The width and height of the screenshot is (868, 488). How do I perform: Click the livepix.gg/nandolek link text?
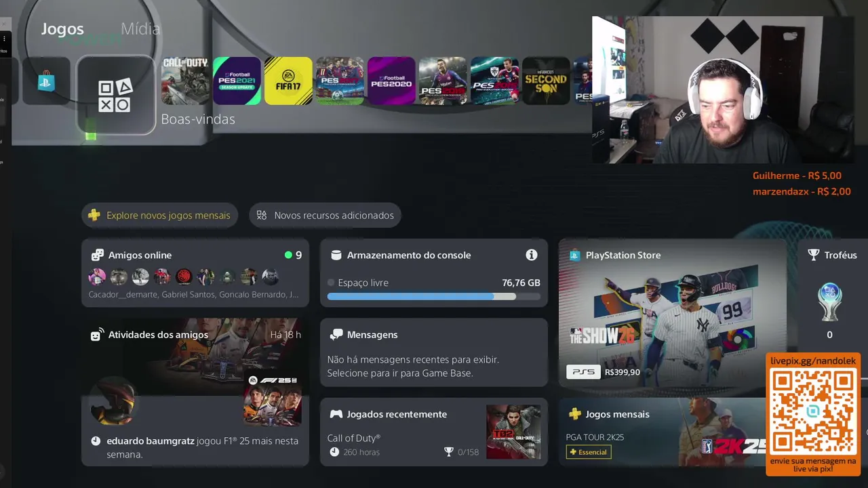coord(813,361)
